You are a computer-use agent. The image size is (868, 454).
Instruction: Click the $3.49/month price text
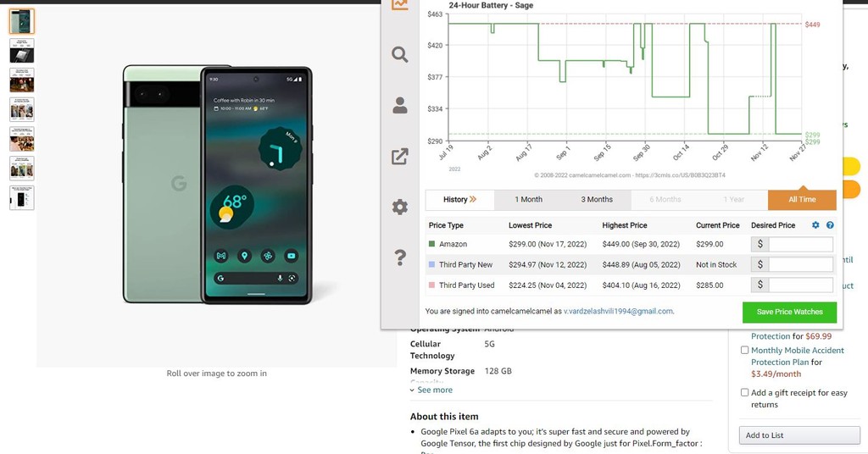click(x=776, y=374)
